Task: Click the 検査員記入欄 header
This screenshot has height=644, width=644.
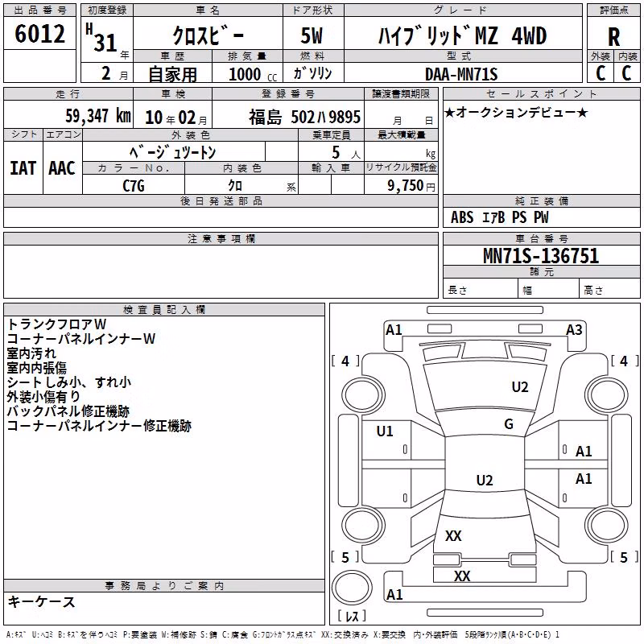Action: tap(164, 310)
